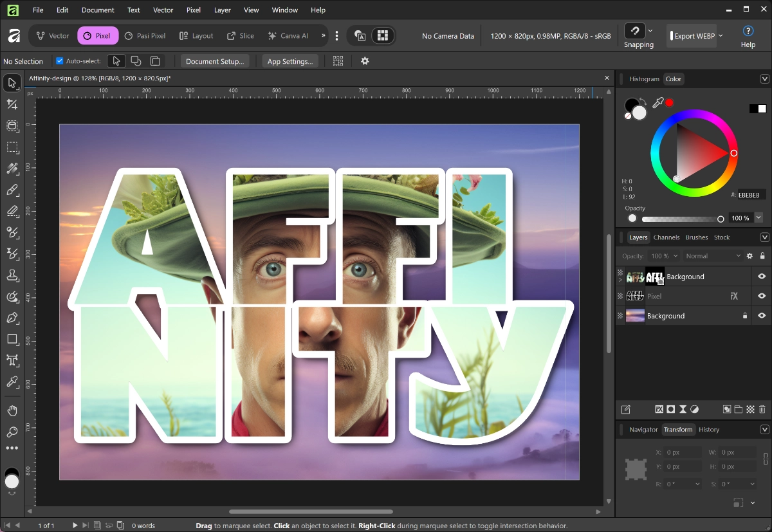This screenshot has width=772, height=532.
Task: Select the Zoom magnifier tool
Action: (12, 432)
